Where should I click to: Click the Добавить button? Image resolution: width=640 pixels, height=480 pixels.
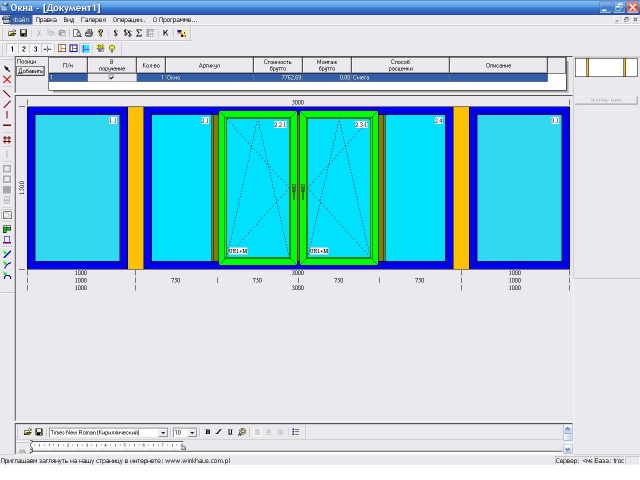click(31, 71)
